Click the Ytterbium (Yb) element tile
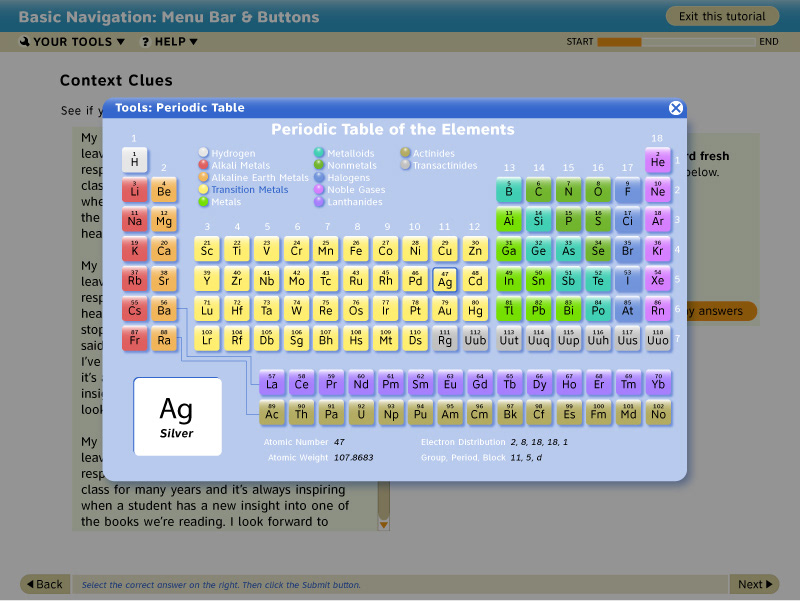The height and width of the screenshot is (601, 800). click(658, 383)
